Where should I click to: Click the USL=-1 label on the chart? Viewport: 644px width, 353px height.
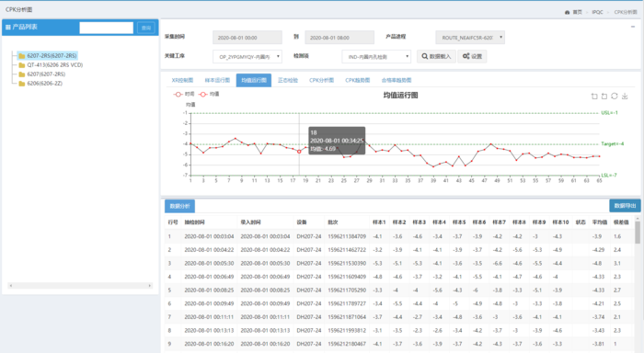click(609, 112)
